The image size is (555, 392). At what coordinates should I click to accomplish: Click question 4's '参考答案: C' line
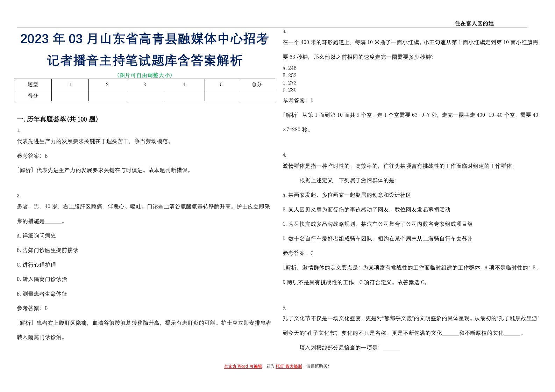[298, 253]
